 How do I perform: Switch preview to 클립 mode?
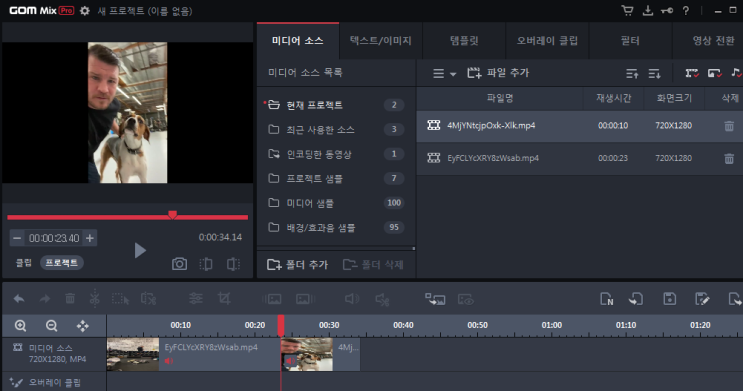point(24,263)
